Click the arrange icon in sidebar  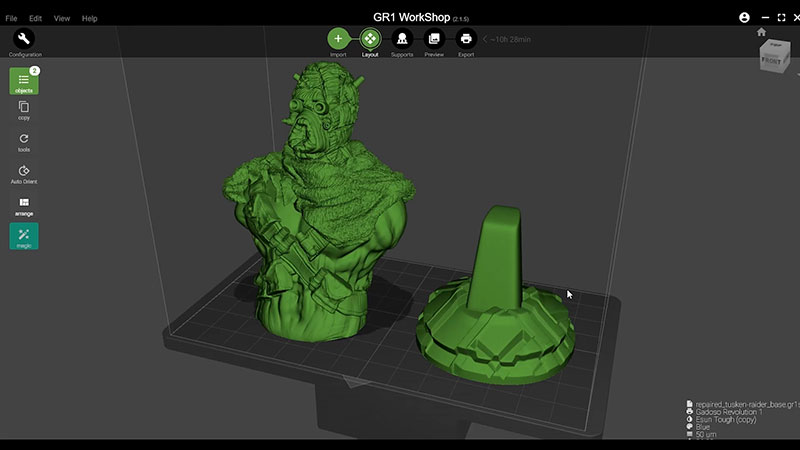pyautogui.click(x=24, y=205)
